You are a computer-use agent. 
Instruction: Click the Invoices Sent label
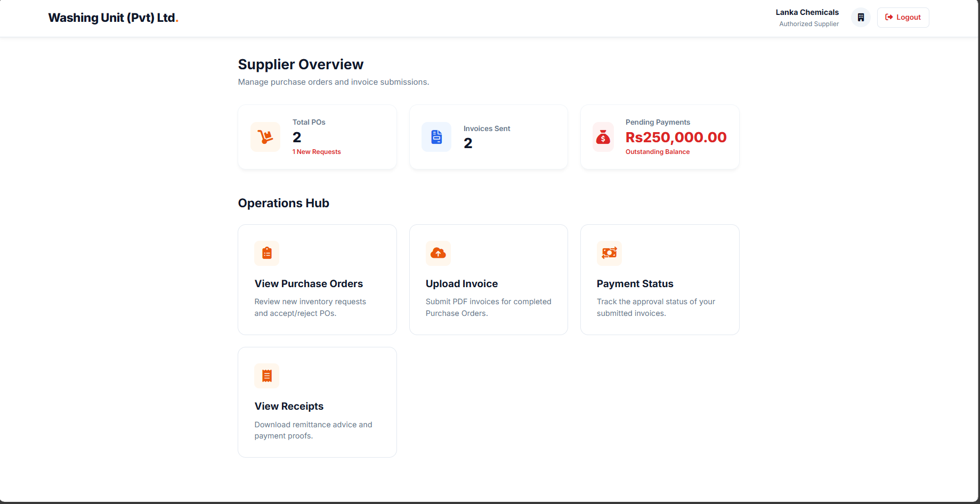tap(487, 128)
